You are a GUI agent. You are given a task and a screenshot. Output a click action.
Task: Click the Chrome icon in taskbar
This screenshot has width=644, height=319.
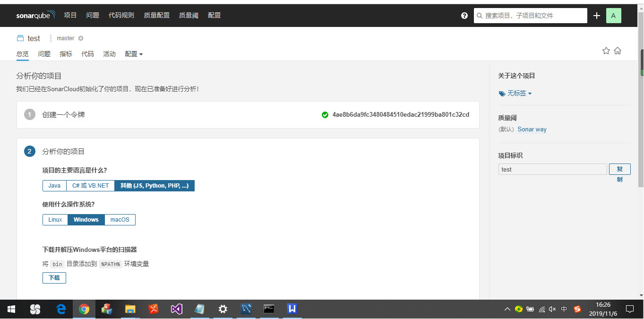click(x=84, y=309)
